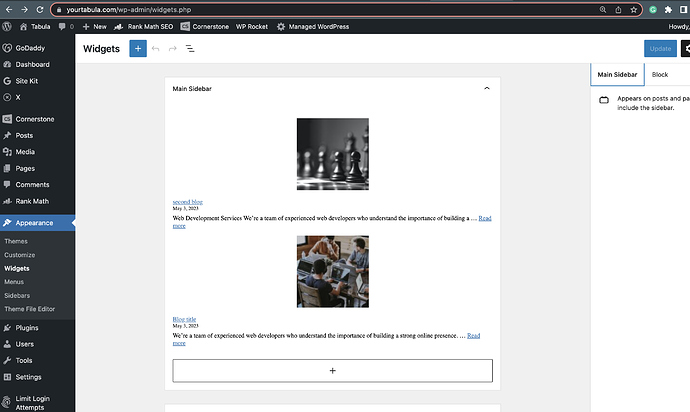The height and width of the screenshot is (412, 690).
Task: Go to Plugins in the admin menu
Action: 26,327
